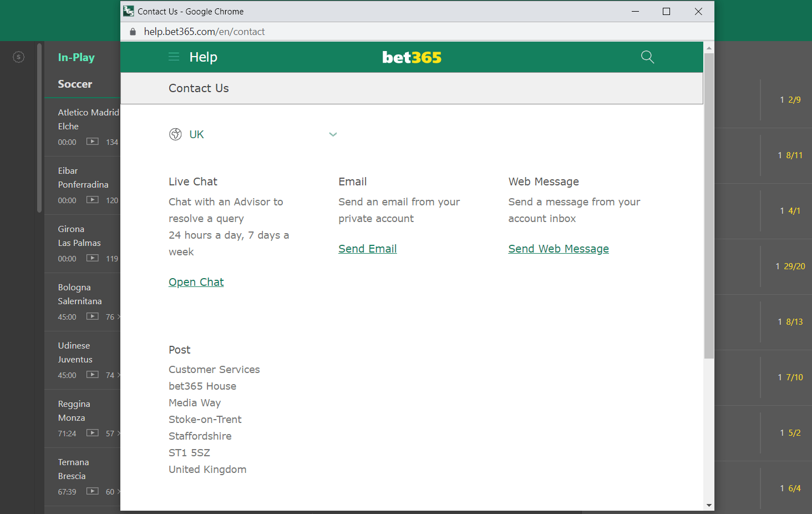Screen dimensions: 812x514
Task: Click the Chrome window favicon icon
Action: [x=129, y=11]
